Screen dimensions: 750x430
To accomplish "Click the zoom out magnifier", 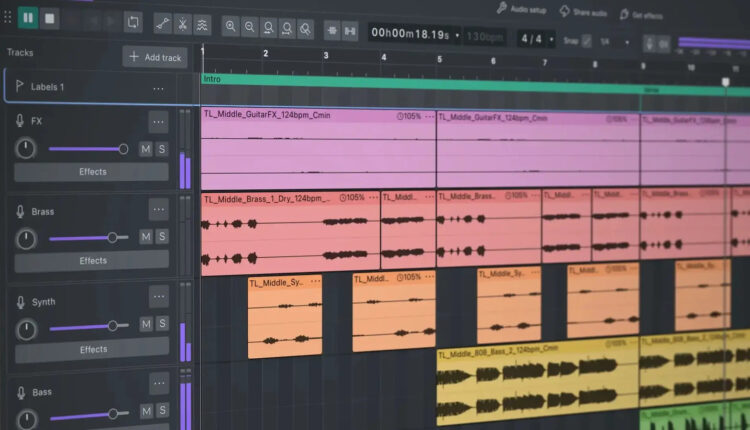I will click(250, 27).
